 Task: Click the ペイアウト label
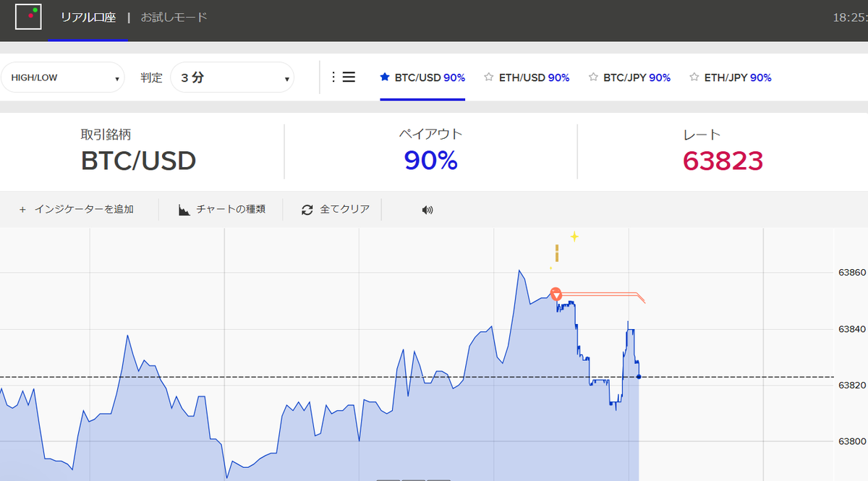pos(430,134)
